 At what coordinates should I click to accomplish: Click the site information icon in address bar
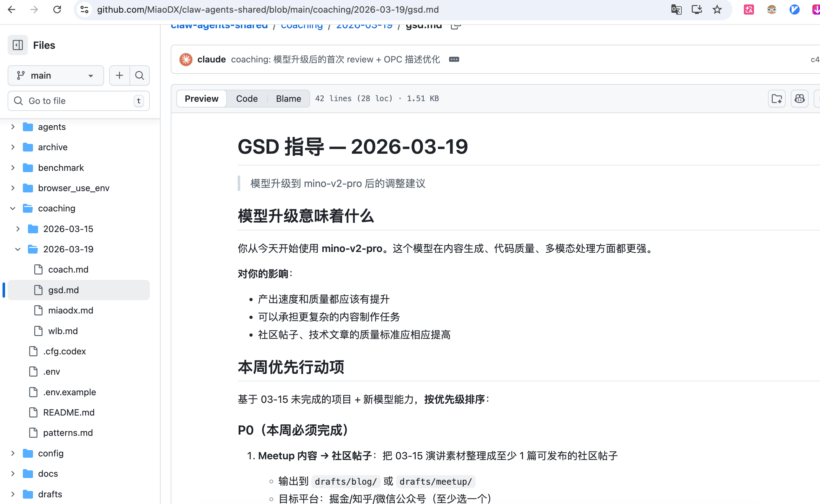click(x=84, y=10)
